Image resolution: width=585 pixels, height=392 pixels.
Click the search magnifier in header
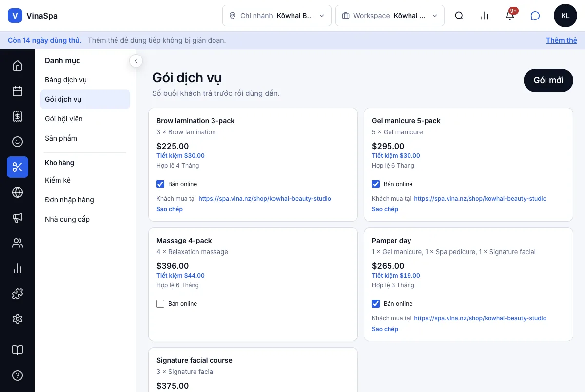click(x=459, y=16)
